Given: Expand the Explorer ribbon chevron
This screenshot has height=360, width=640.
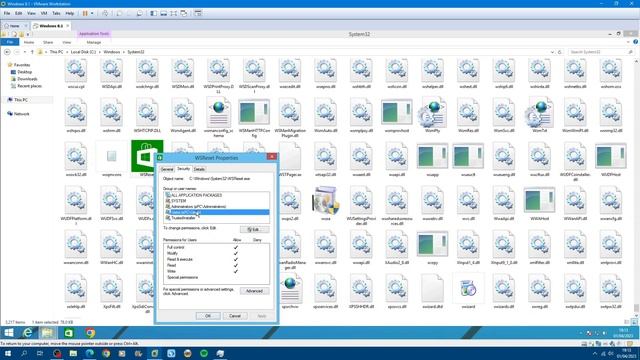Looking at the screenshot, I should tap(628, 42).
